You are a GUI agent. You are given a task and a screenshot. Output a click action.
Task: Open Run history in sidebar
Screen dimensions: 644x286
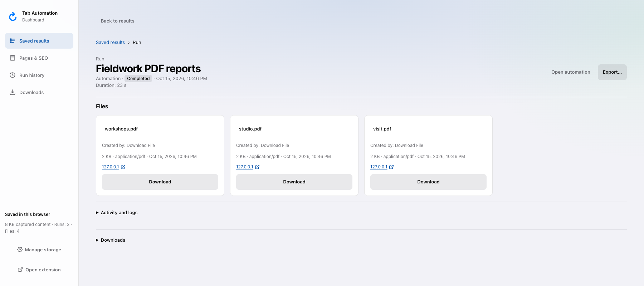click(39, 75)
